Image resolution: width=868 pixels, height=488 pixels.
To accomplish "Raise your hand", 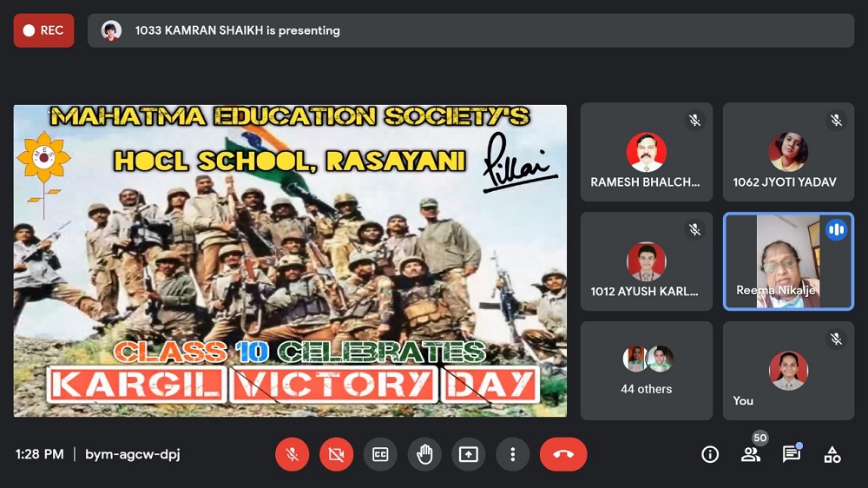I will point(424,454).
